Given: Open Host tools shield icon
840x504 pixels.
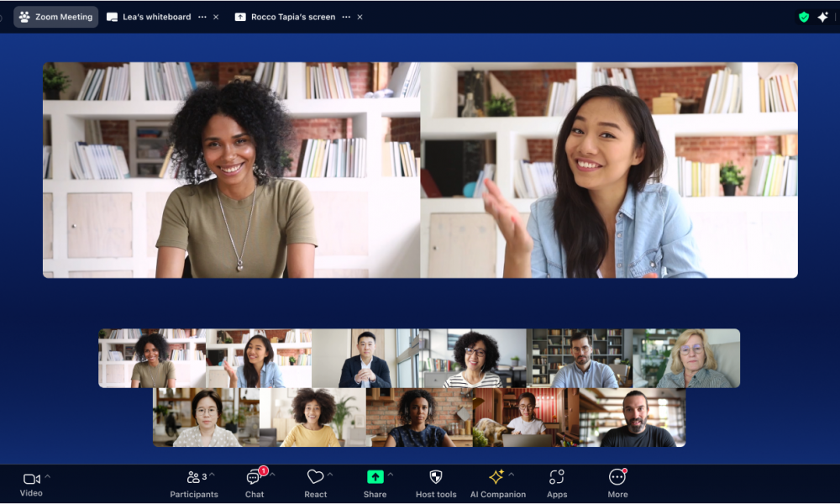Looking at the screenshot, I should [436, 477].
